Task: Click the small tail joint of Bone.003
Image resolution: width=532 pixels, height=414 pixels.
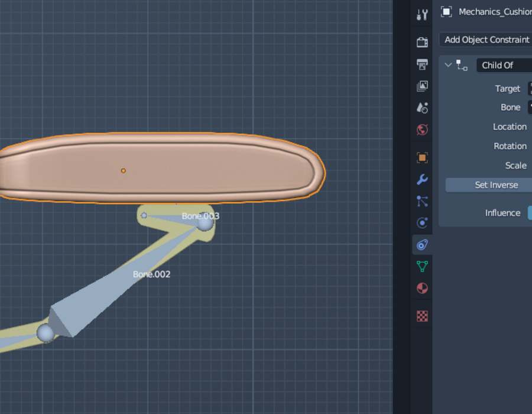Action: (144, 215)
